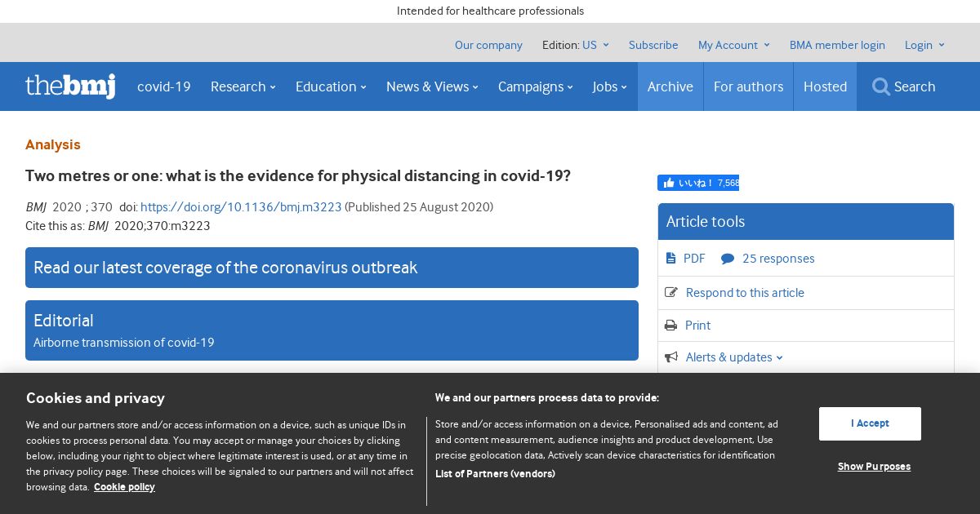Click the Search label in navigation
The height and width of the screenshot is (514, 980).
pyautogui.click(x=915, y=86)
